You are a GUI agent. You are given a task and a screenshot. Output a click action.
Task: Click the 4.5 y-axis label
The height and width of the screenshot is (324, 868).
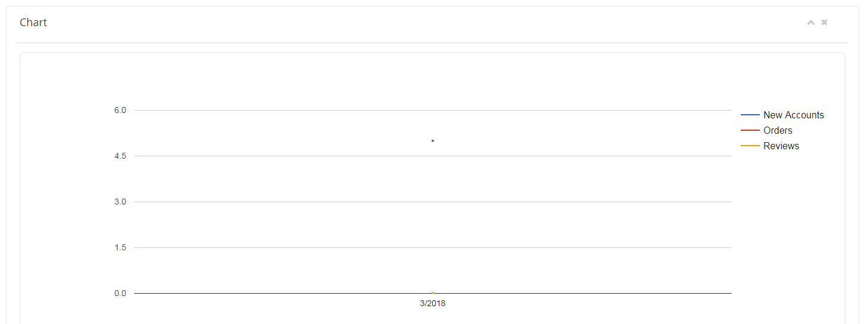(x=121, y=156)
